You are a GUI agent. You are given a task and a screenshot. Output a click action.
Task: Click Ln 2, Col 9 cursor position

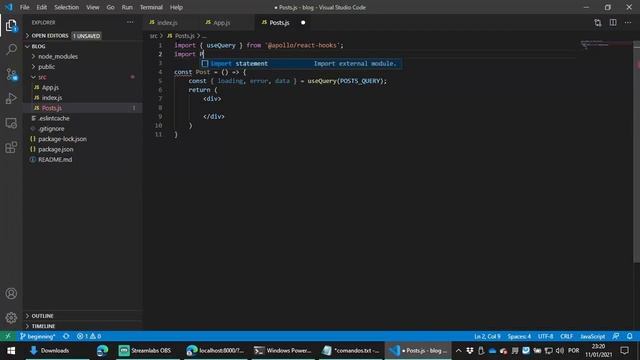coord(487,336)
